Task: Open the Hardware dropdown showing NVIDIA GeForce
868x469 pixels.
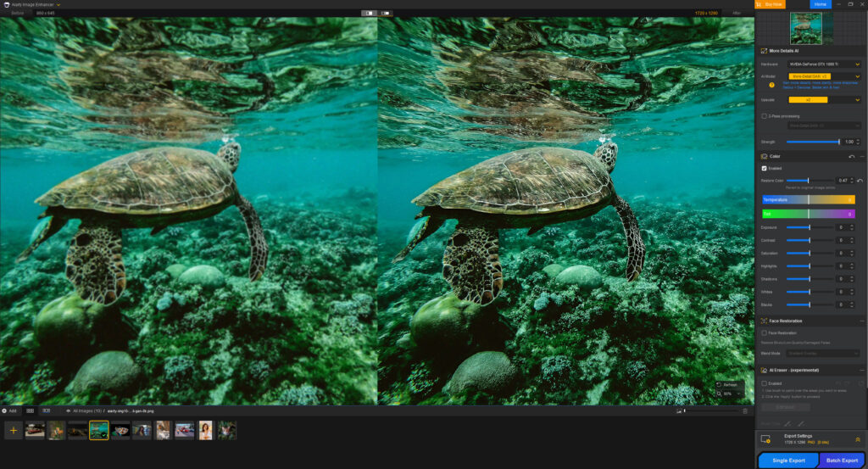Action: pyautogui.click(x=824, y=64)
